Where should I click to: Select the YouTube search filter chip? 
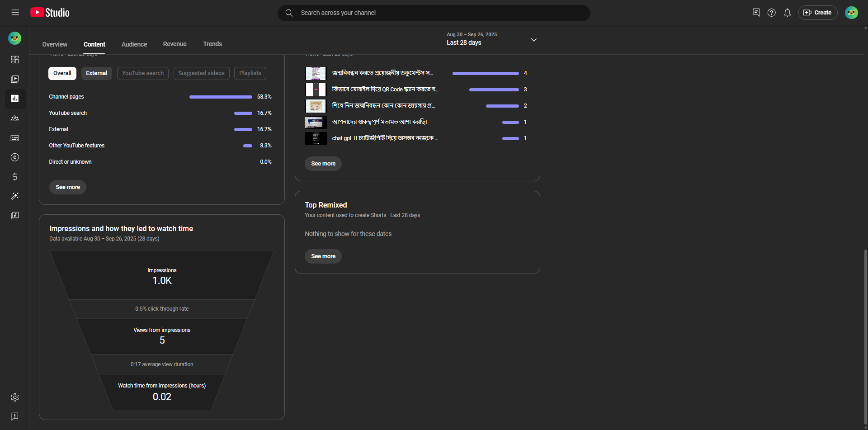[x=142, y=73]
